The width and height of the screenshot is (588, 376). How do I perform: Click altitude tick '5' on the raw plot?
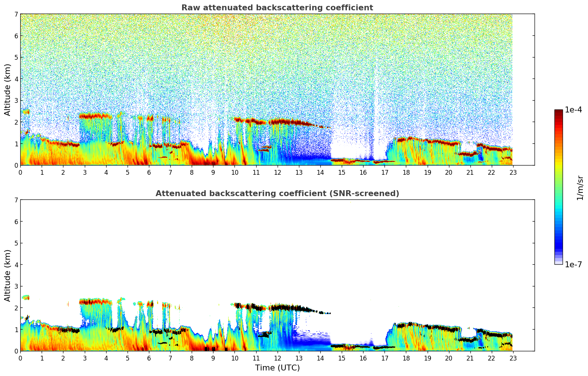pos(16,58)
